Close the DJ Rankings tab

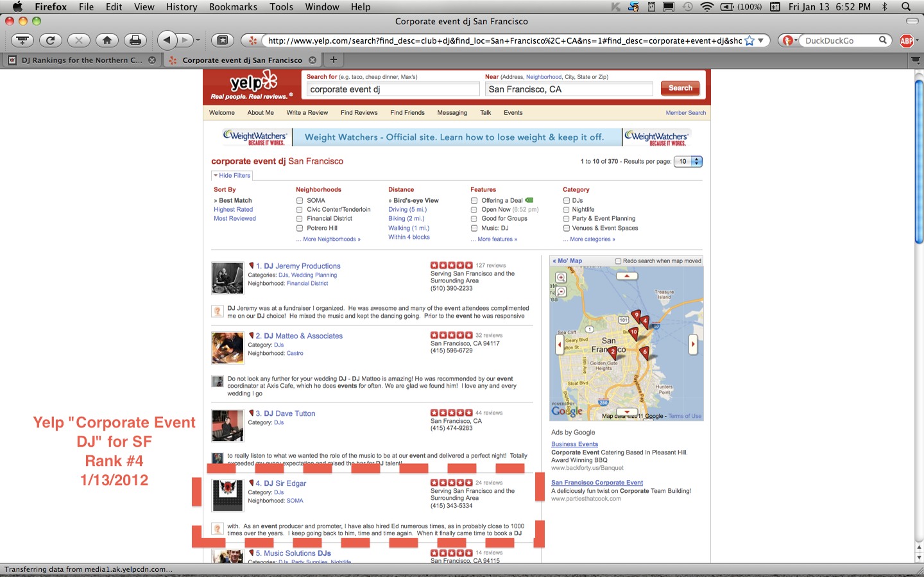[x=152, y=60]
